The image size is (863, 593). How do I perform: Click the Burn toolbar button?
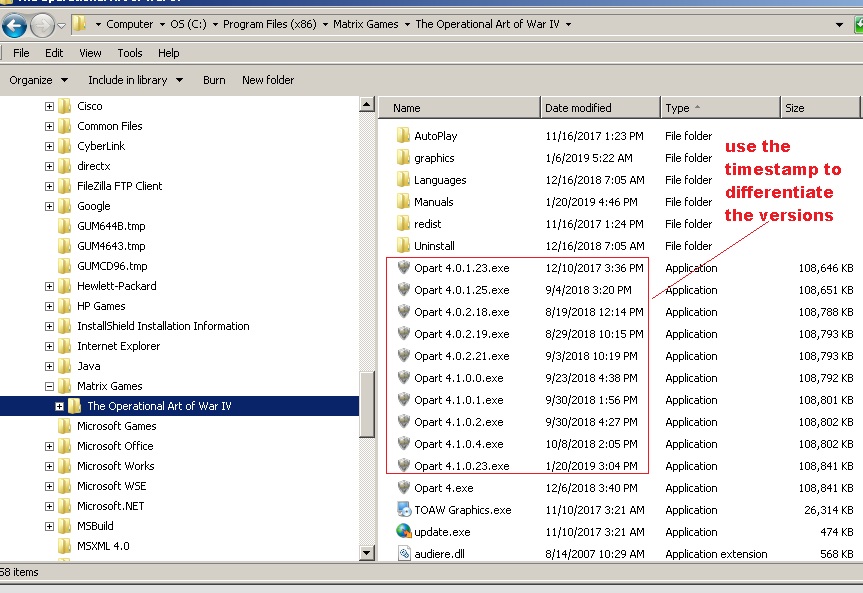(x=214, y=80)
